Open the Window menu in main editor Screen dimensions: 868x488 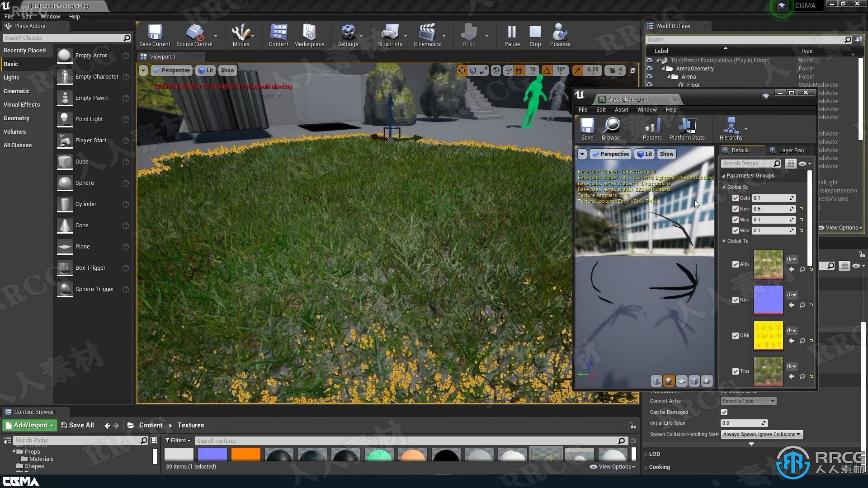(x=50, y=17)
